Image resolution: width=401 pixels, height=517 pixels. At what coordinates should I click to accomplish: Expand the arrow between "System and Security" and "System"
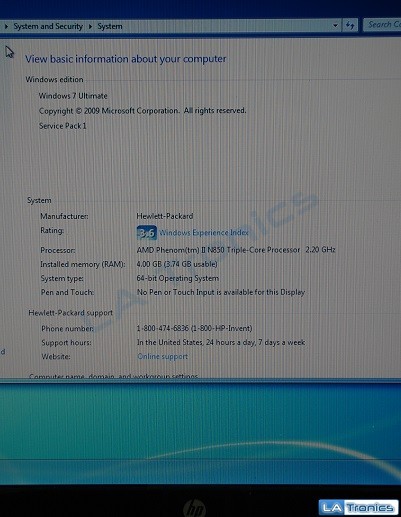pyautogui.click(x=90, y=26)
